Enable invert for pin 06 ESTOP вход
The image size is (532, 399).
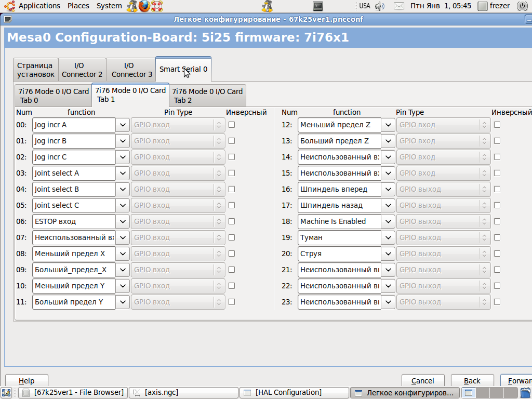point(232,221)
